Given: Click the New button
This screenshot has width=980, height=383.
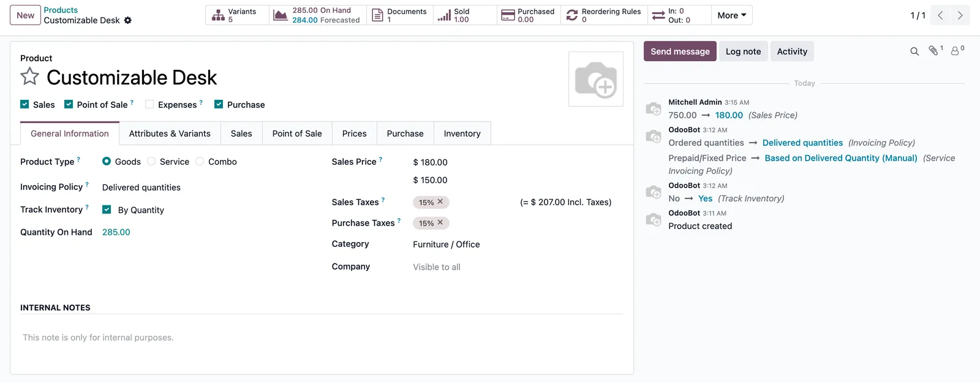Looking at the screenshot, I should pyautogui.click(x=26, y=15).
